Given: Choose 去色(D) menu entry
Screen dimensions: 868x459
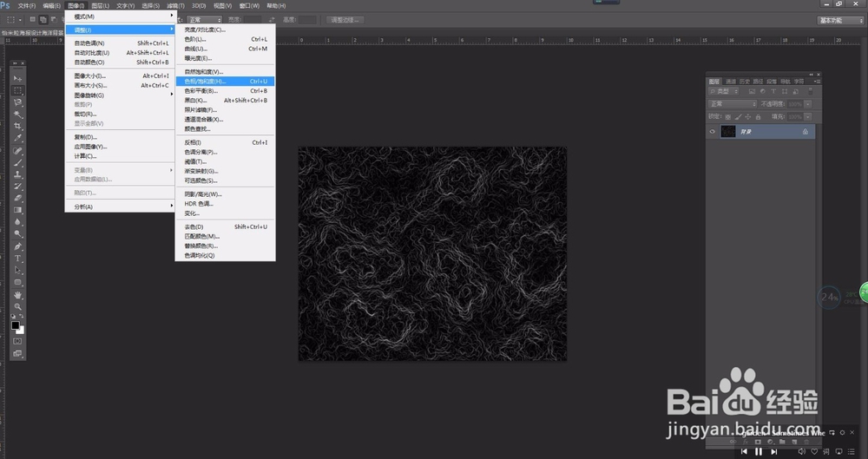Looking at the screenshot, I should coord(226,226).
